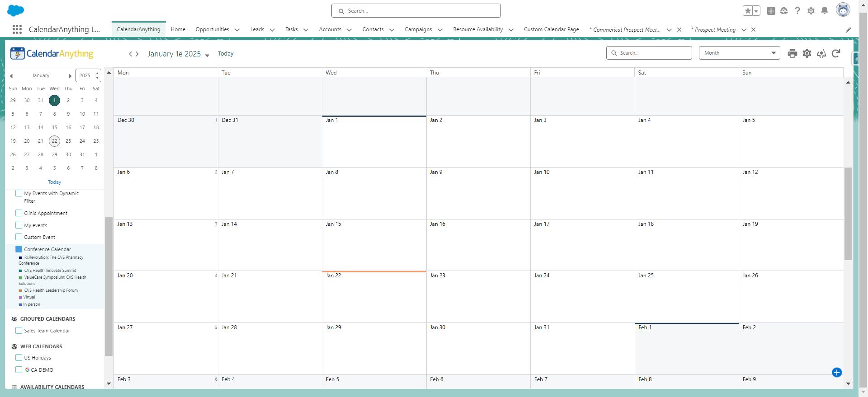Open the Month view dropdown
This screenshot has width=868, height=397.
tap(739, 53)
